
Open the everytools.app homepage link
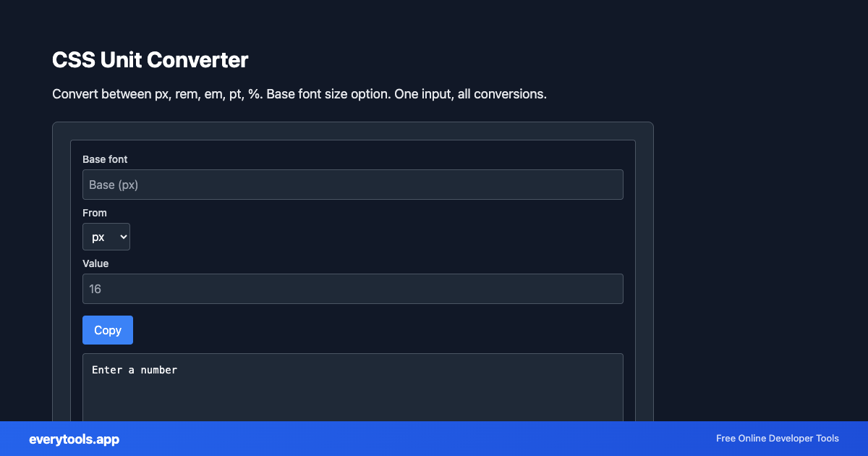click(x=74, y=439)
